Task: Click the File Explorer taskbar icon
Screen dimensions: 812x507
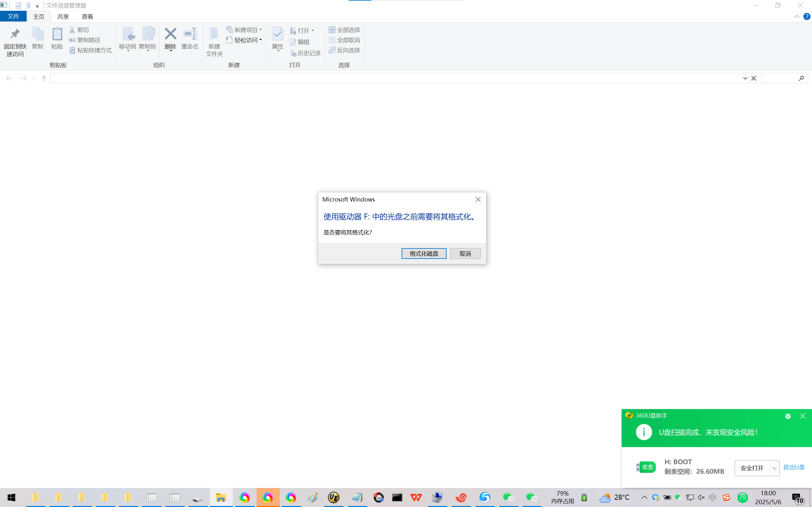Action: (x=221, y=497)
